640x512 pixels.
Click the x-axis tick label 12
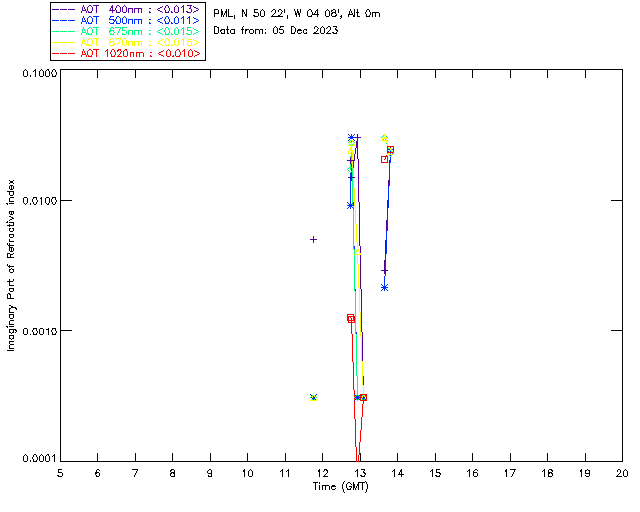pyautogui.click(x=322, y=473)
